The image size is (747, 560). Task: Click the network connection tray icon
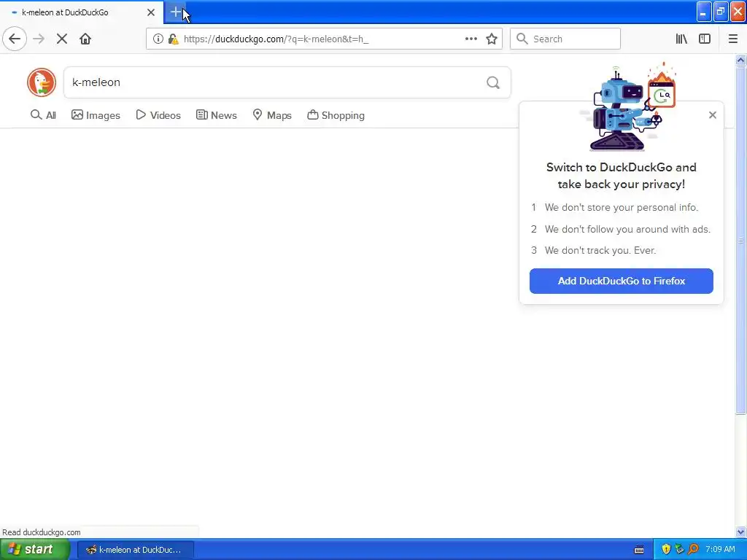click(x=679, y=550)
